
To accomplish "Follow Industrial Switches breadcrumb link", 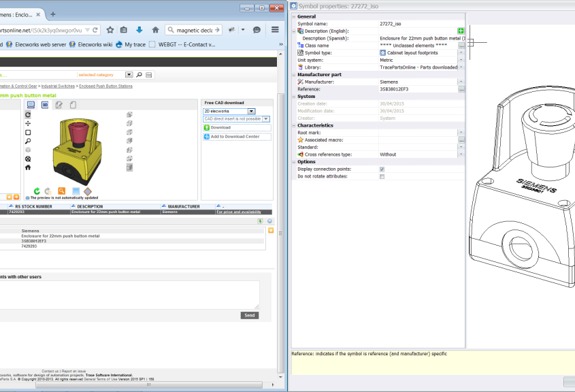I will pyautogui.click(x=58, y=86).
